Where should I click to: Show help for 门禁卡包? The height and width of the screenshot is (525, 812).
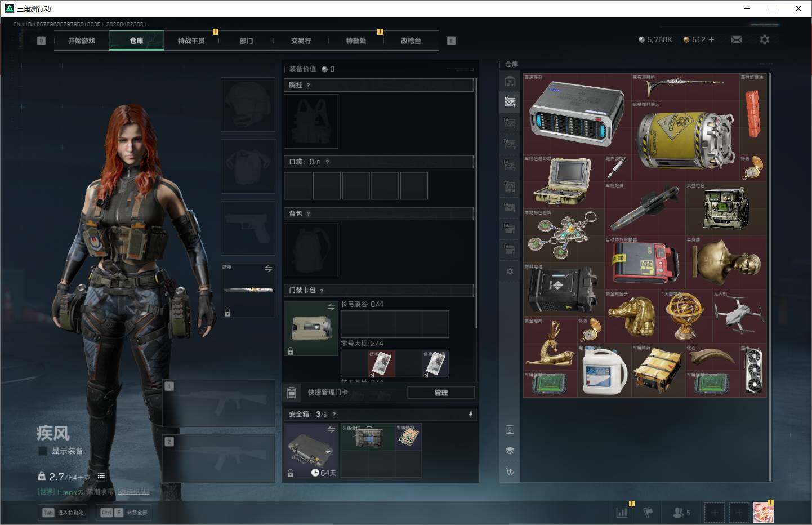322,290
